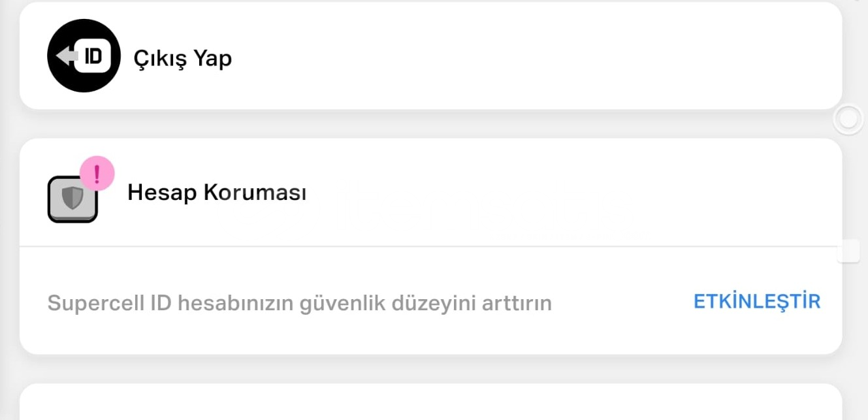868x420 pixels.
Task: Click the gray shield account protection icon
Action: click(x=72, y=199)
